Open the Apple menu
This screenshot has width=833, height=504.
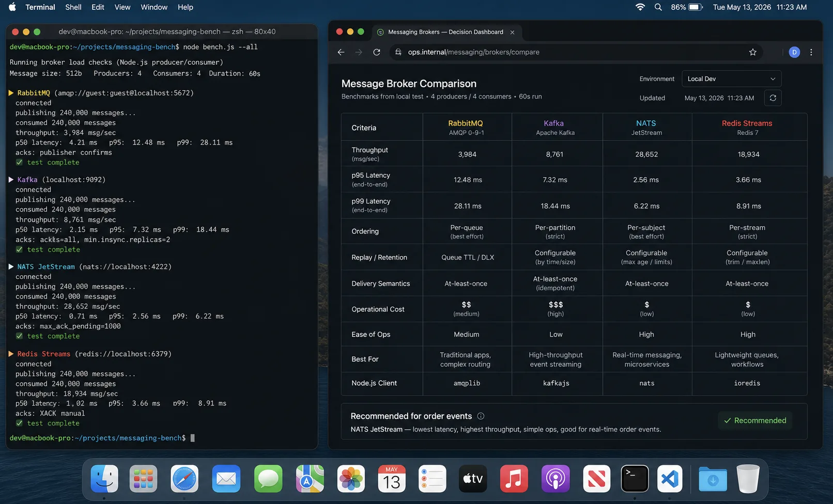12,7
